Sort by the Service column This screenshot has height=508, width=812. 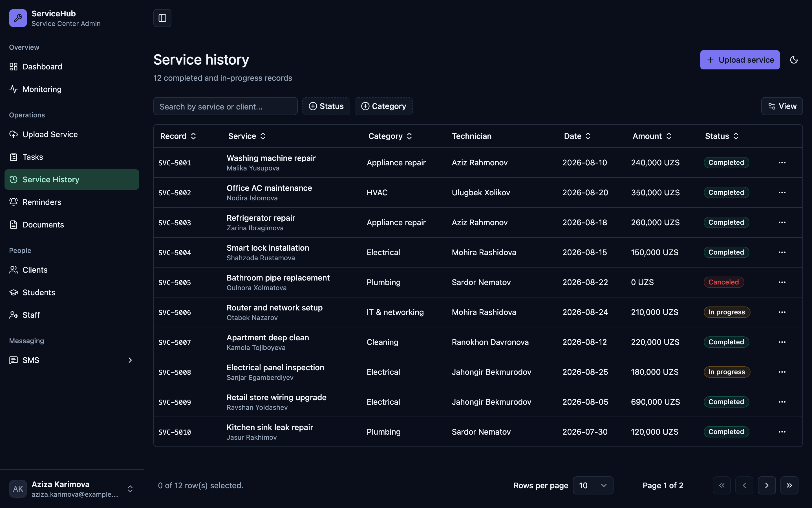pos(247,136)
